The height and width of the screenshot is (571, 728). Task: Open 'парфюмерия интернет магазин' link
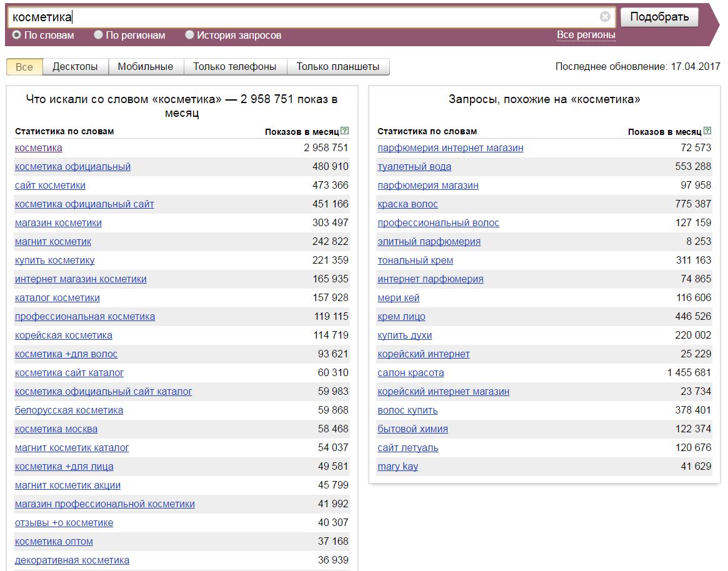(x=451, y=148)
